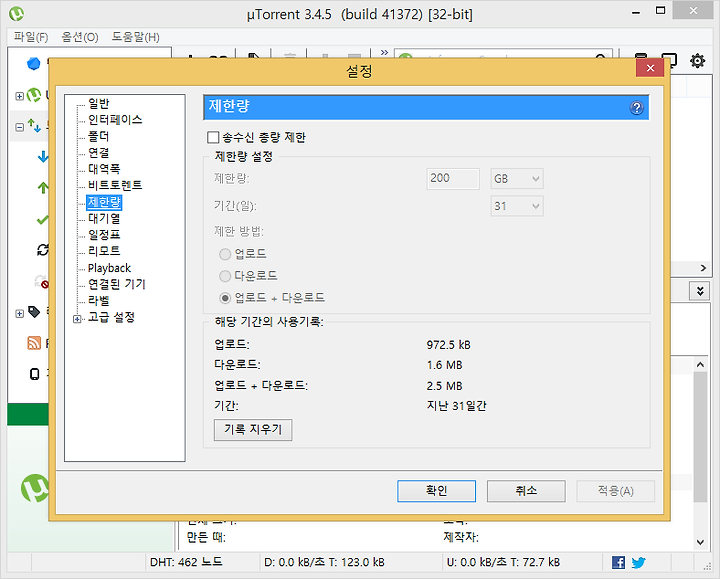Viewport: 720px width, 579px height.
Task: Toggle detail pane with double-chevron button
Action: (x=700, y=291)
